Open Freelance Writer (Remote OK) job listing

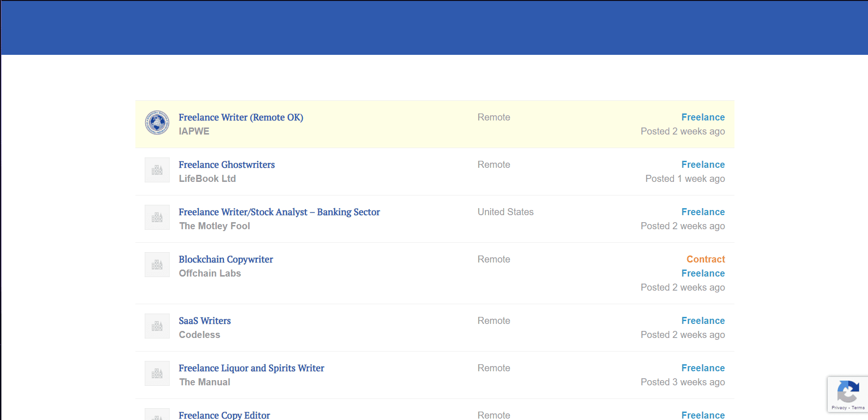click(241, 117)
